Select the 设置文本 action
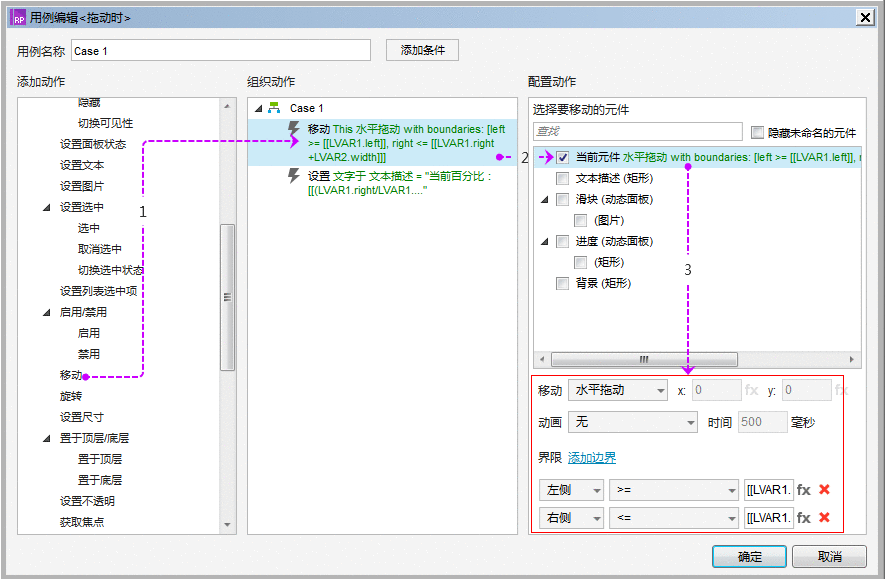The image size is (885, 579). (x=82, y=165)
